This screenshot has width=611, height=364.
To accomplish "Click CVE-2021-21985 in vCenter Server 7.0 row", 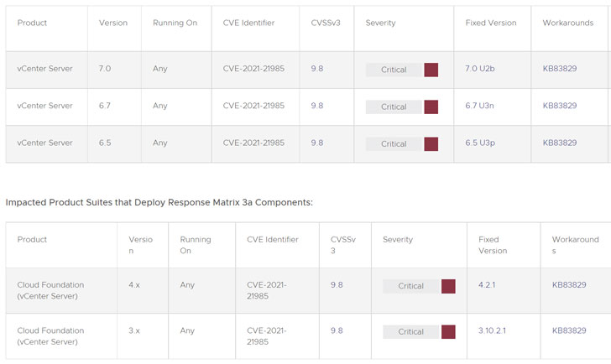I will click(x=253, y=69).
